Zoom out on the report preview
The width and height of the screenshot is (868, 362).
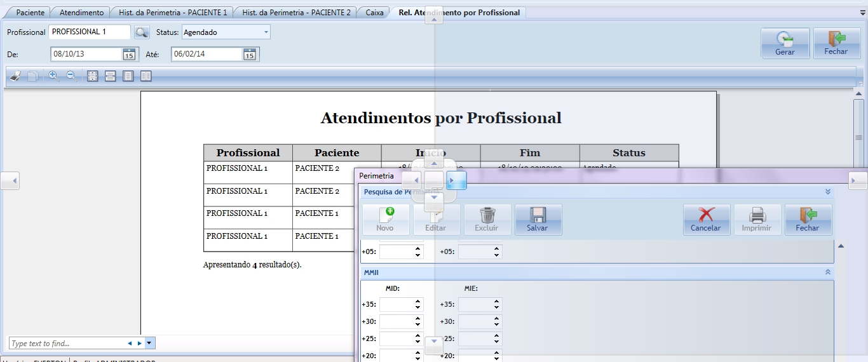click(72, 76)
